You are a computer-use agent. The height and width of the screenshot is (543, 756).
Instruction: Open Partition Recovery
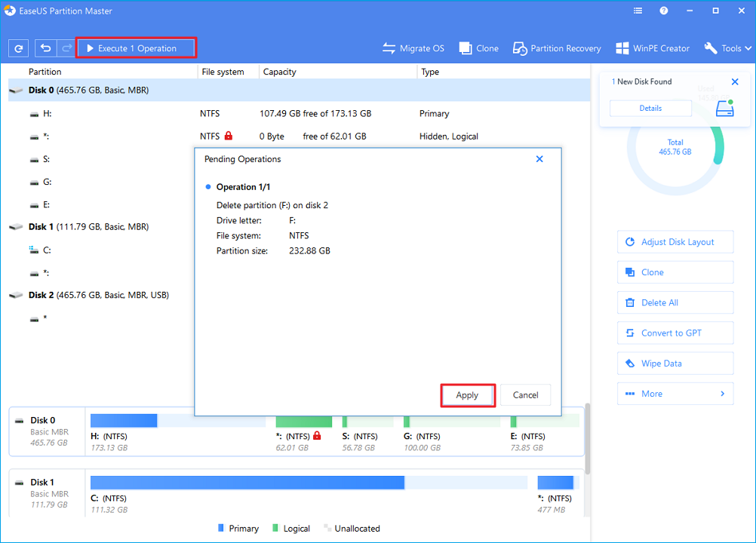(557, 48)
